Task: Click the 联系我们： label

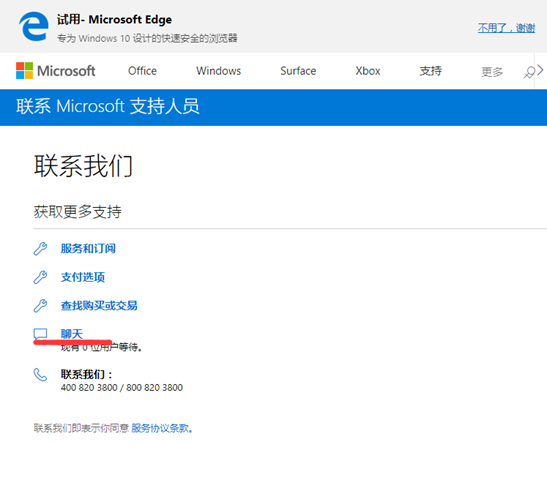Action: click(x=87, y=374)
